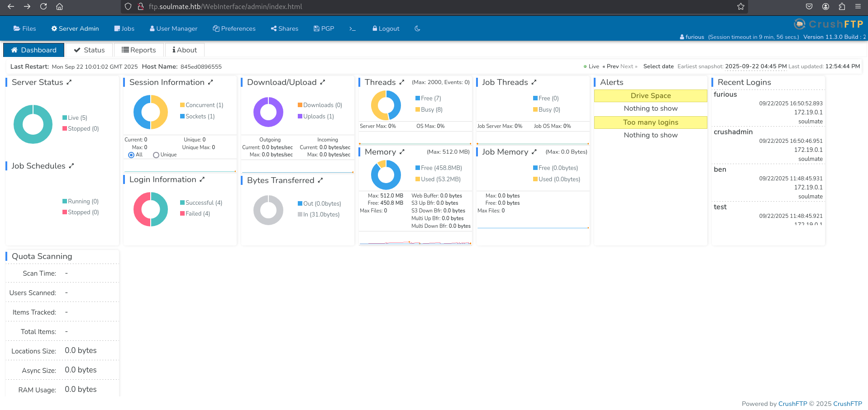Expand the Job Schedules panel
Image resolution: width=868 pixels, height=410 pixels.
click(x=71, y=166)
